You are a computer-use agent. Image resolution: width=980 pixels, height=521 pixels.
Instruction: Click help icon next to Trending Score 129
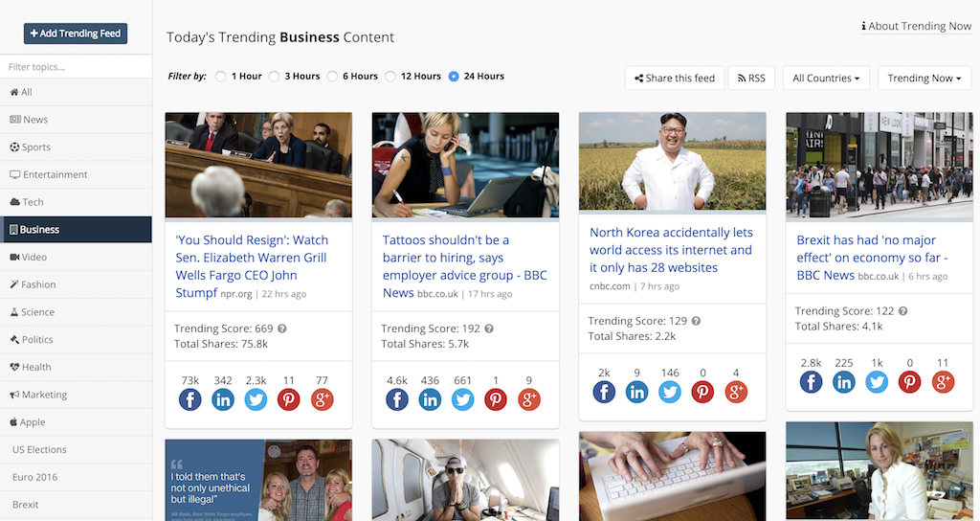pos(696,321)
